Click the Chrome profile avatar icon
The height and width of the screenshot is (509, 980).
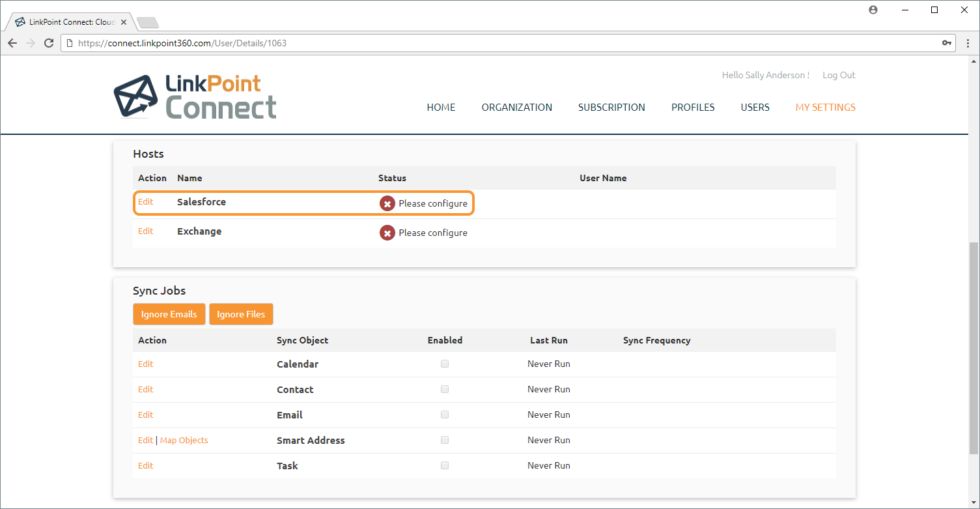873,10
